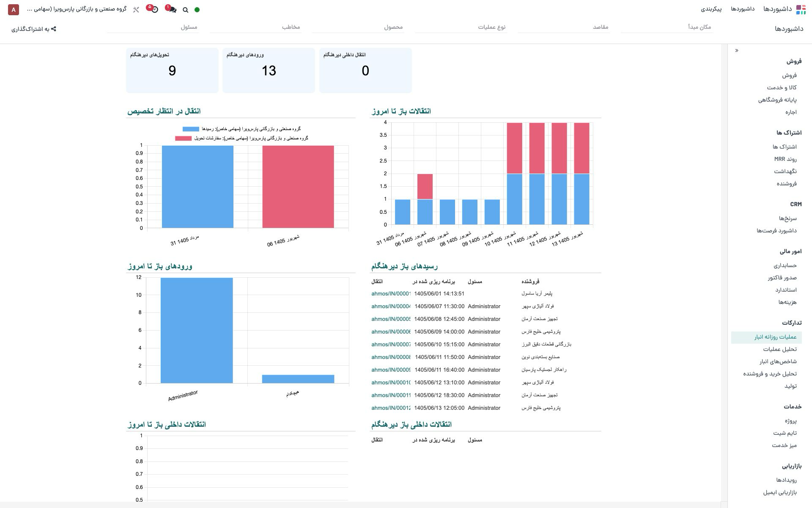Open transfer ahmos/IN/00001 link
Image resolution: width=812 pixels, height=508 pixels.
click(391, 294)
